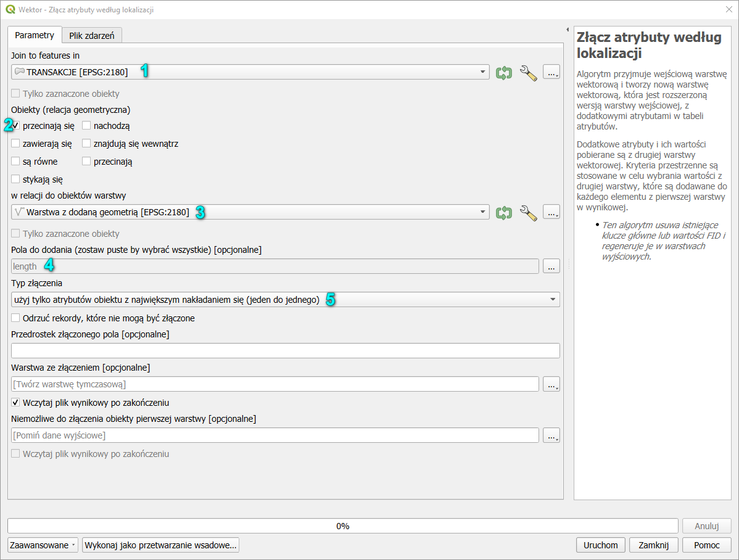Click the iterate-over-features icon beside TRANSAKCJE layer
The image size is (739, 560).
pos(504,73)
